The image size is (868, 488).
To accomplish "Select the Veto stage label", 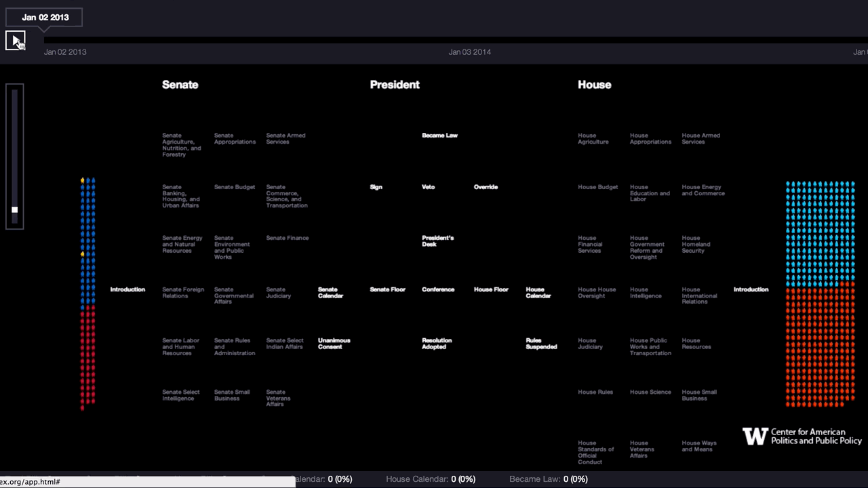I will coord(428,187).
